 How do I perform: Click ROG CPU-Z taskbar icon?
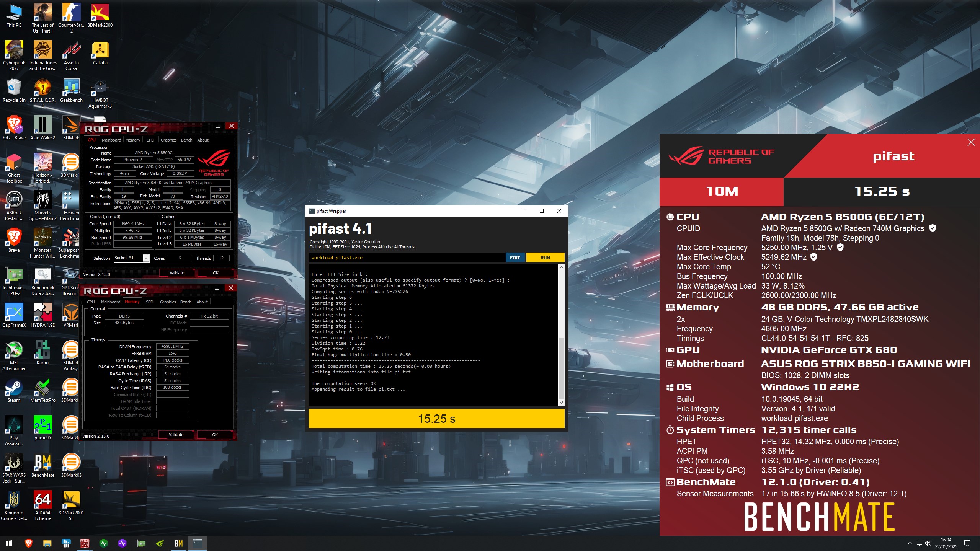point(85,543)
